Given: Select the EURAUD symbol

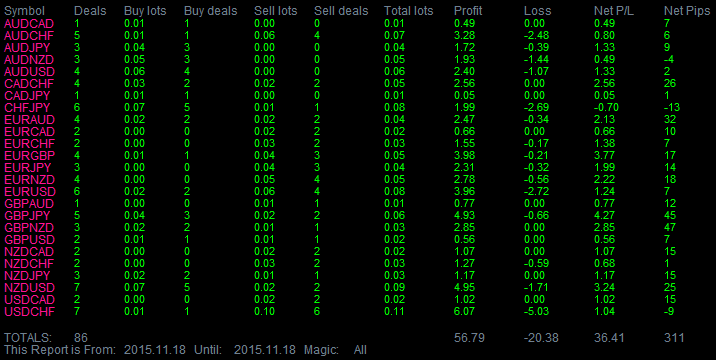Looking at the screenshot, I should tap(29, 120).
